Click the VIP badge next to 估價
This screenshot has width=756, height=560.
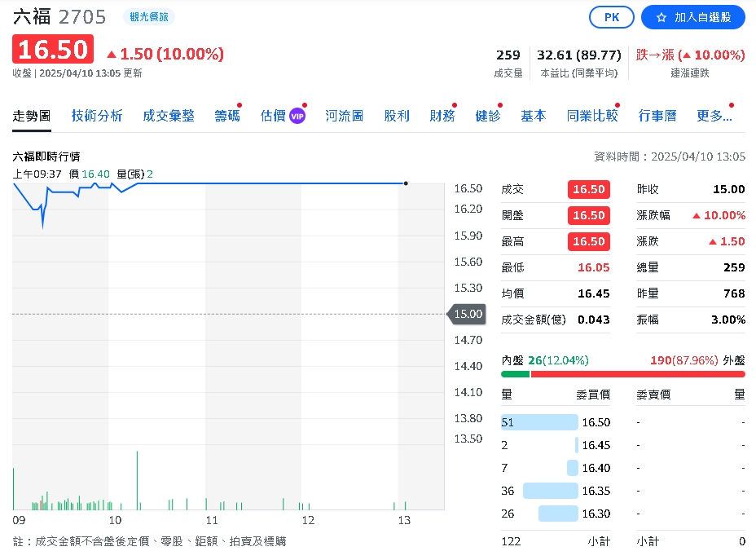297,115
